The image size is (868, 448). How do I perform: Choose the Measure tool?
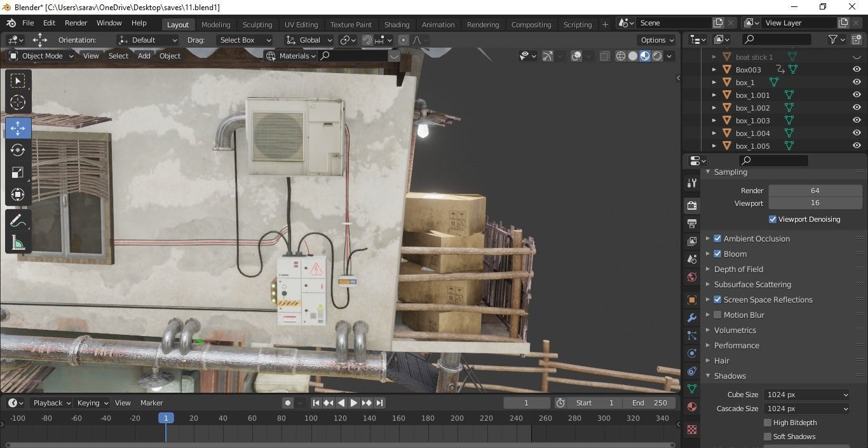pyautogui.click(x=18, y=243)
